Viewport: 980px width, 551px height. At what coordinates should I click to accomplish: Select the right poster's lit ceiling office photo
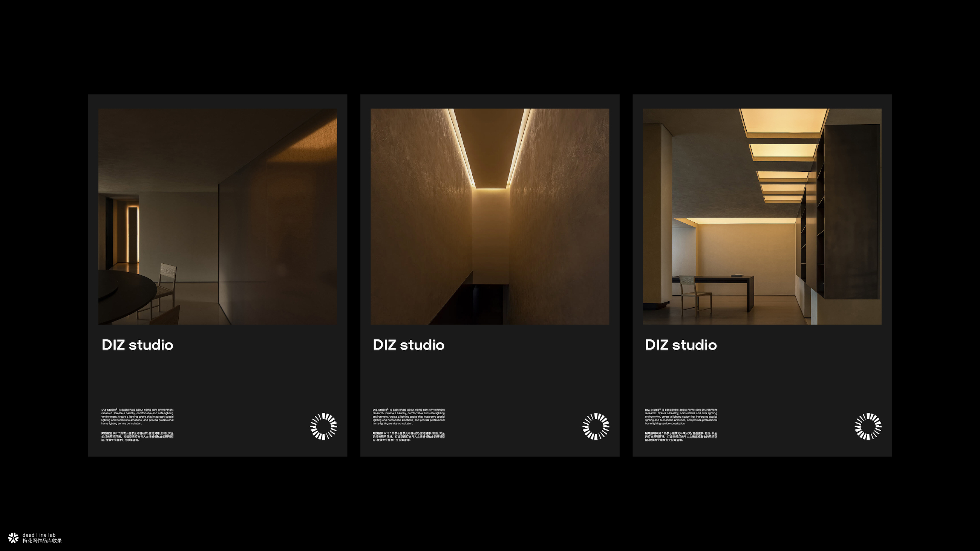pyautogui.click(x=762, y=216)
